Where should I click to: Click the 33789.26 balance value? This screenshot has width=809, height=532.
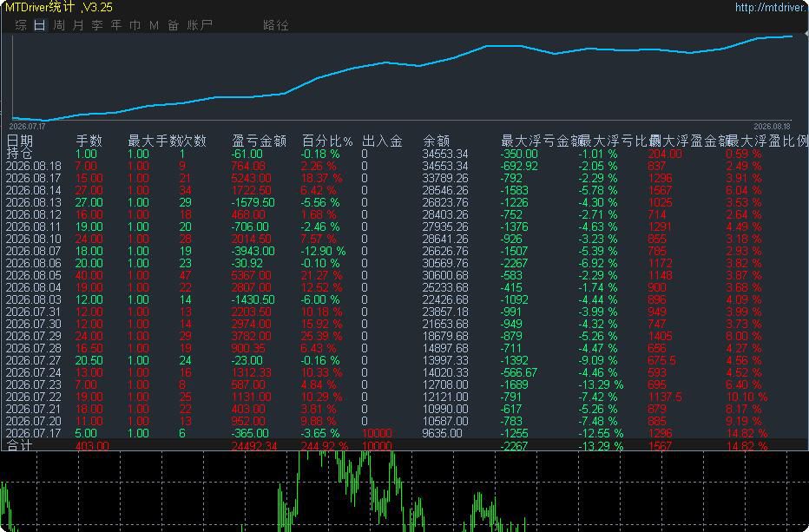point(444,178)
